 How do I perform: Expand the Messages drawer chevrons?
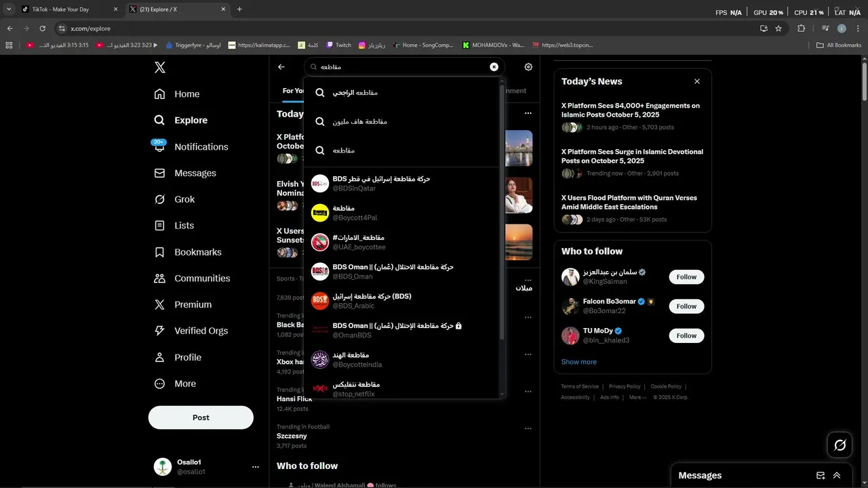tap(837, 476)
